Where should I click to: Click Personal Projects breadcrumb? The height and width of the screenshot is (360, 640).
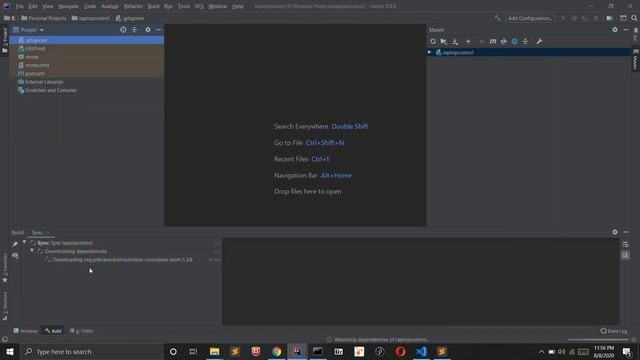(44, 18)
